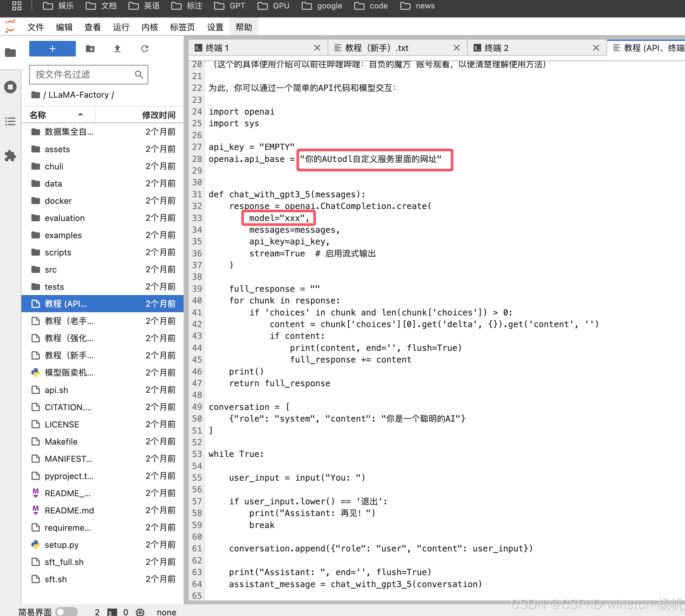Image resolution: width=685 pixels, height=616 pixels.
Task: Open the scripts folder
Action: (x=58, y=253)
